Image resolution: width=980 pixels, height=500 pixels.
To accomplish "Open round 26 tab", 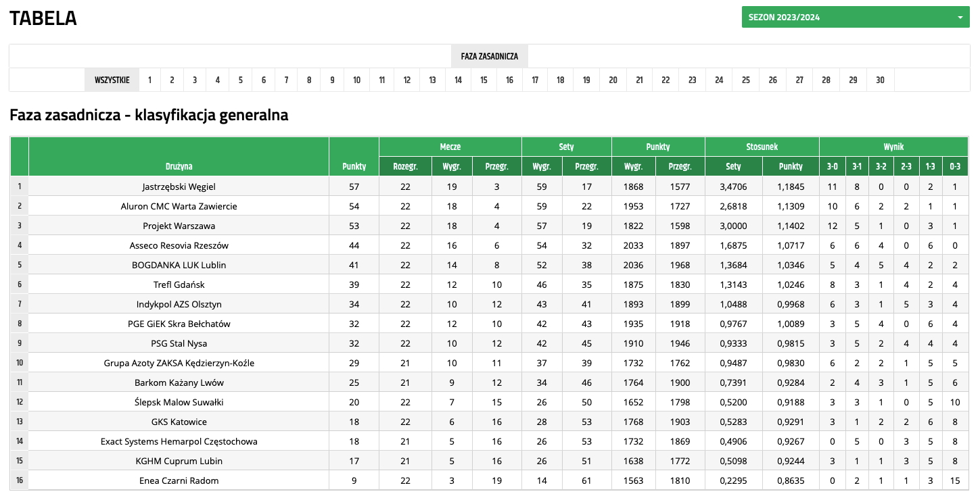I will [772, 80].
